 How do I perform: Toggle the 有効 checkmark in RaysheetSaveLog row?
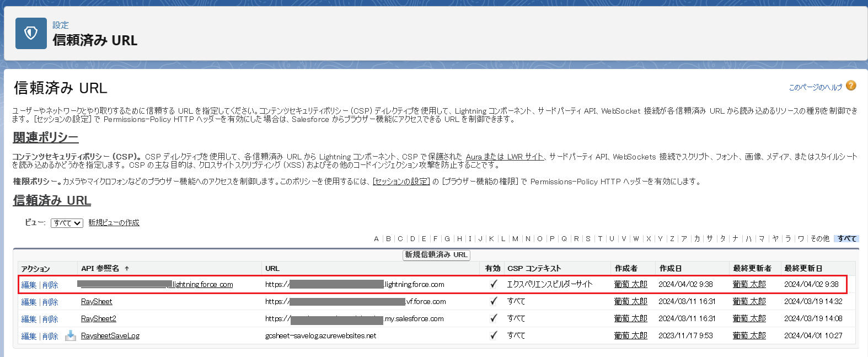[493, 335]
